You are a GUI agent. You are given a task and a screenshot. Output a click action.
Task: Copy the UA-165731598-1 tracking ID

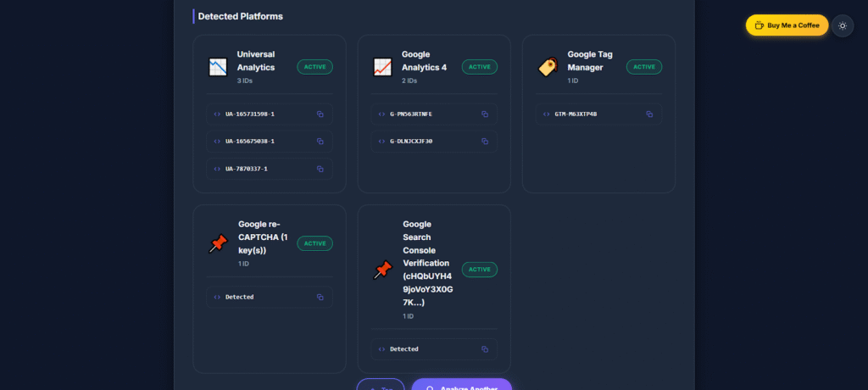320,114
